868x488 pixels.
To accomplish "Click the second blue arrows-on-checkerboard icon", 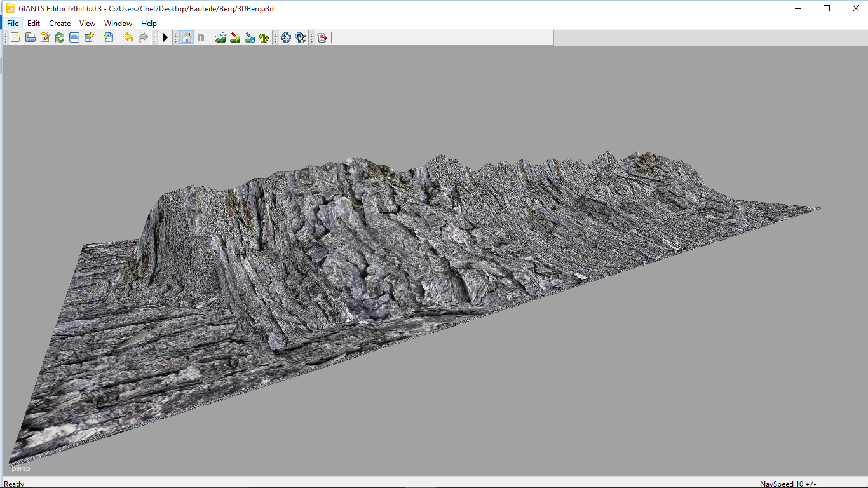I will pos(301,37).
